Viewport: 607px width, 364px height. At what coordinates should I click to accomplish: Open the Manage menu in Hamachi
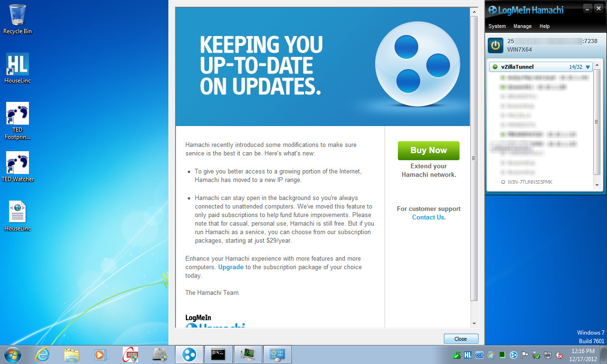(522, 26)
